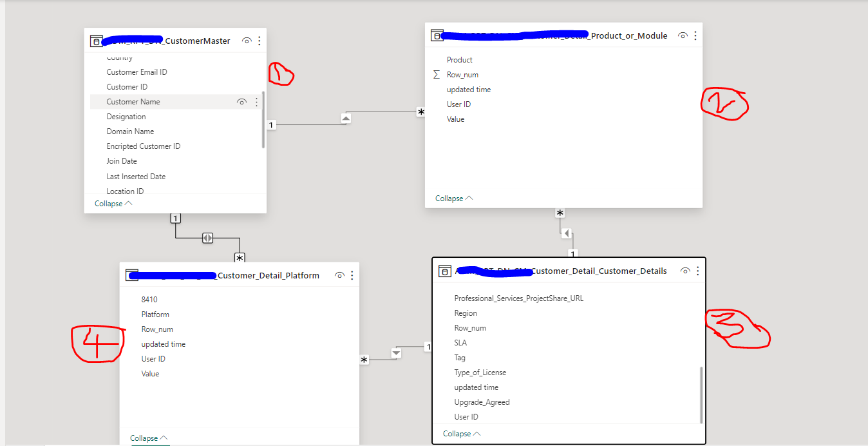Click the Customer_Details table database icon

[x=444, y=271]
